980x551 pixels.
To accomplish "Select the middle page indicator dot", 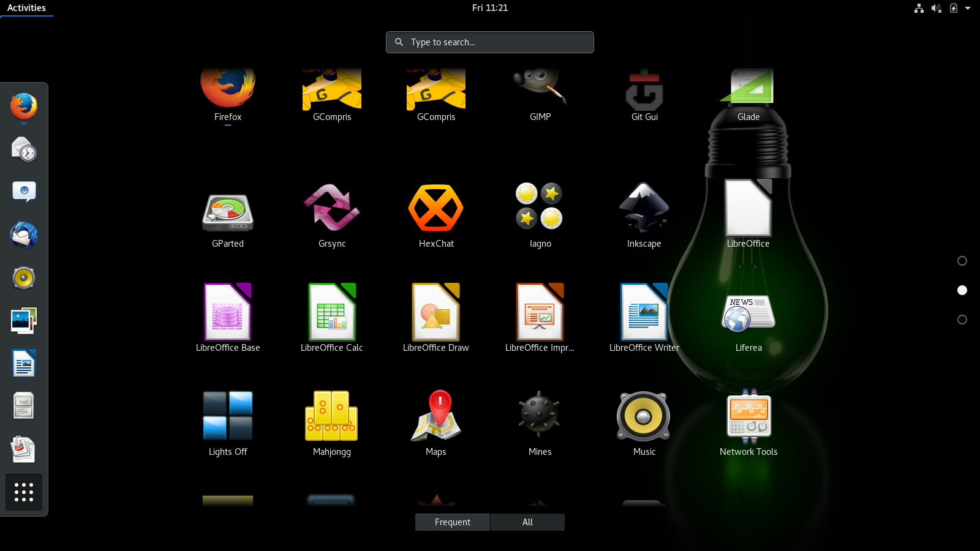I will [962, 290].
